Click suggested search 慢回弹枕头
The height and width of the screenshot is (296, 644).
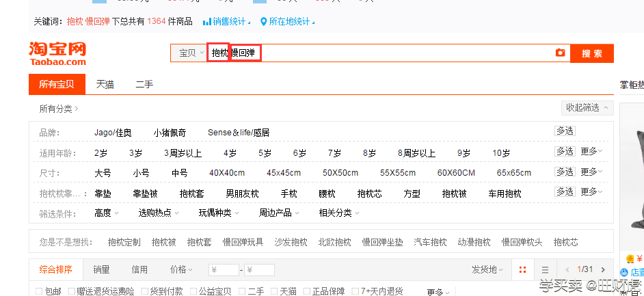pyautogui.click(x=522, y=242)
